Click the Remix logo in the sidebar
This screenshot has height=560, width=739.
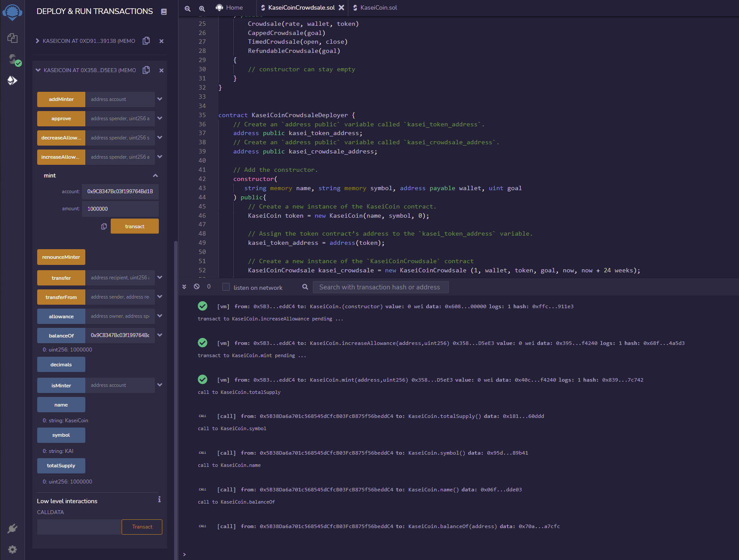[x=12, y=12]
